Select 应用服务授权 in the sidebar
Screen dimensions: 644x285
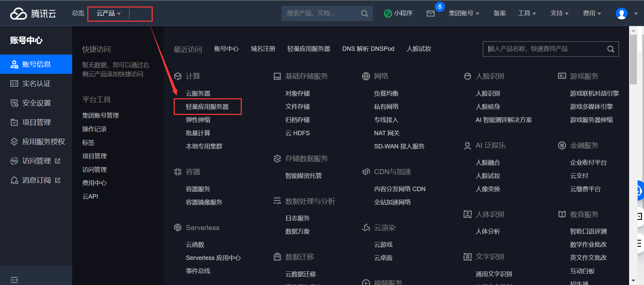tap(36, 142)
